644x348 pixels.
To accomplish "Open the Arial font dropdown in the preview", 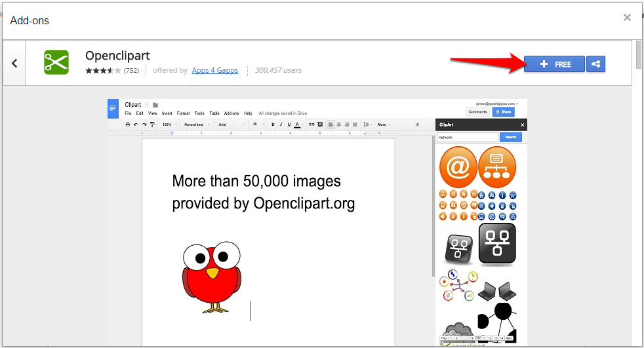I will tap(231, 125).
